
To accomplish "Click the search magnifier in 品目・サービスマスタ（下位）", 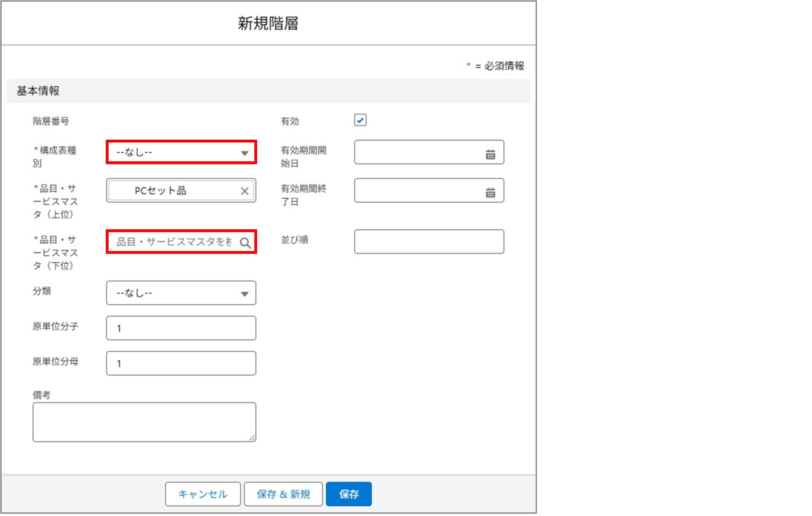I will 245,242.
